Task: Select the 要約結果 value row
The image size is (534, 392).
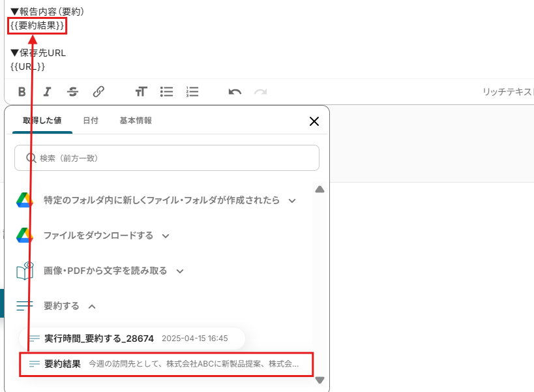Action: (166, 365)
